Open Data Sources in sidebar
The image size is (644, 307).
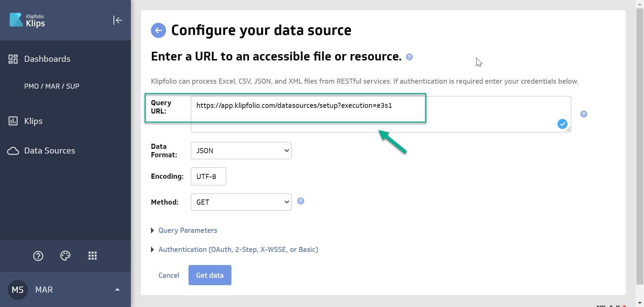[x=49, y=151]
